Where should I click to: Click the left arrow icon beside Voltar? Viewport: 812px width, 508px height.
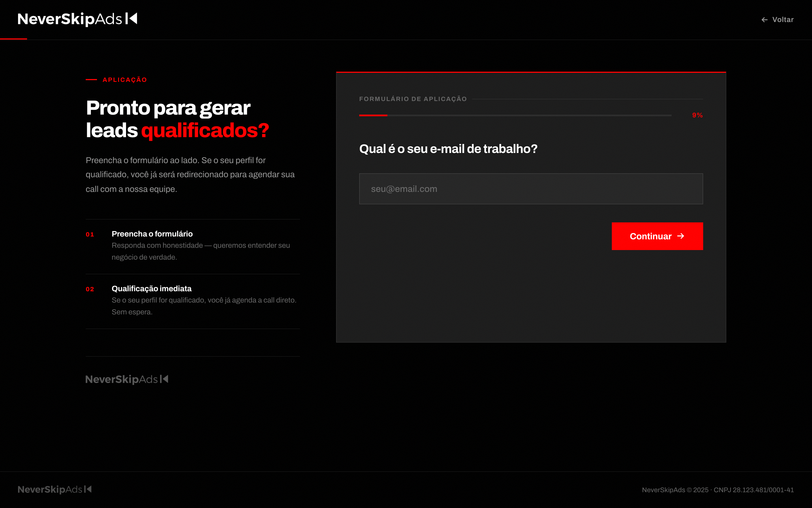pos(764,20)
